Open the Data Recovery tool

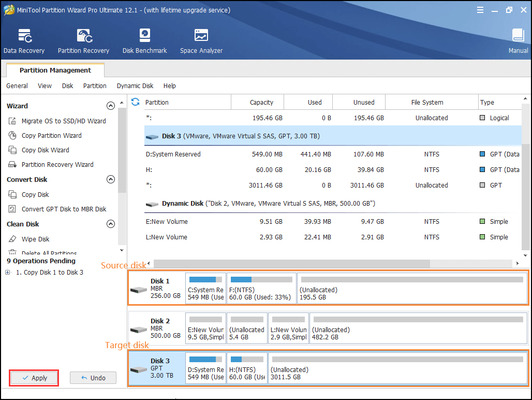tap(24, 41)
